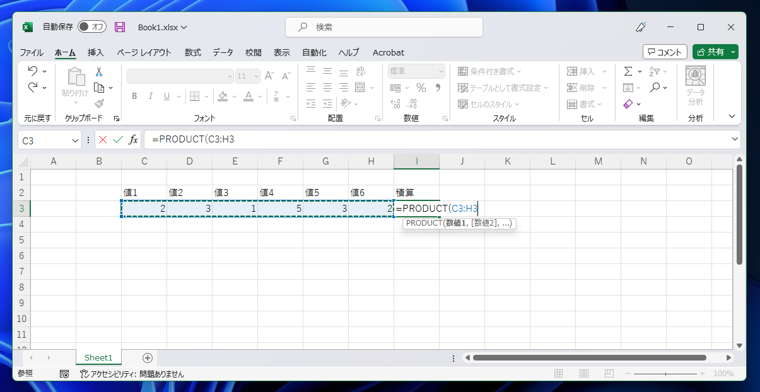Click the eraser clear icon

pyautogui.click(x=628, y=104)
